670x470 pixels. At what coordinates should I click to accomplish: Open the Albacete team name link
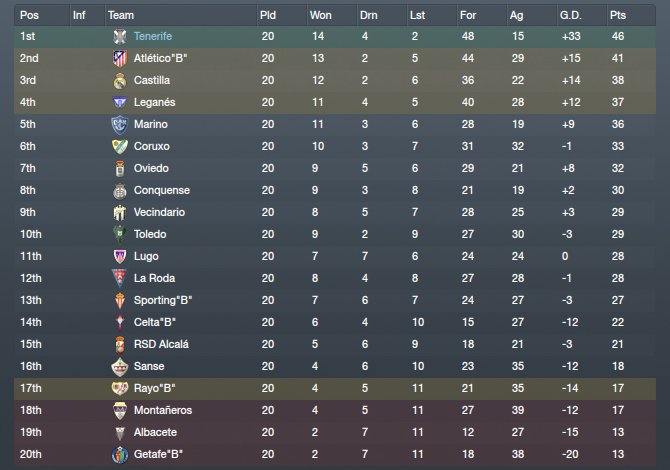pos(156,432)
